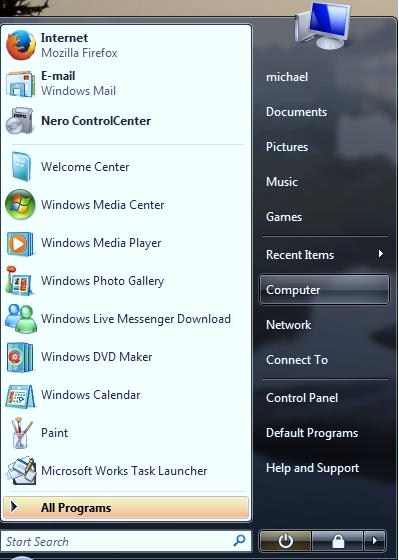The image size is (399, 560).
Task: Select Paint label
Action: (54, 433)
